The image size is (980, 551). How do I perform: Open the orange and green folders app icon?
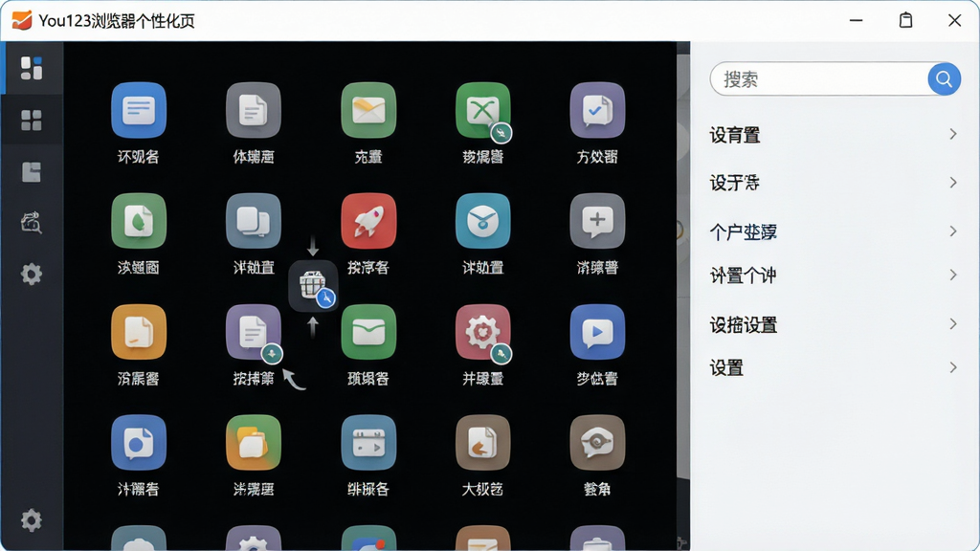pyautogui.click(x=253, y=442)
